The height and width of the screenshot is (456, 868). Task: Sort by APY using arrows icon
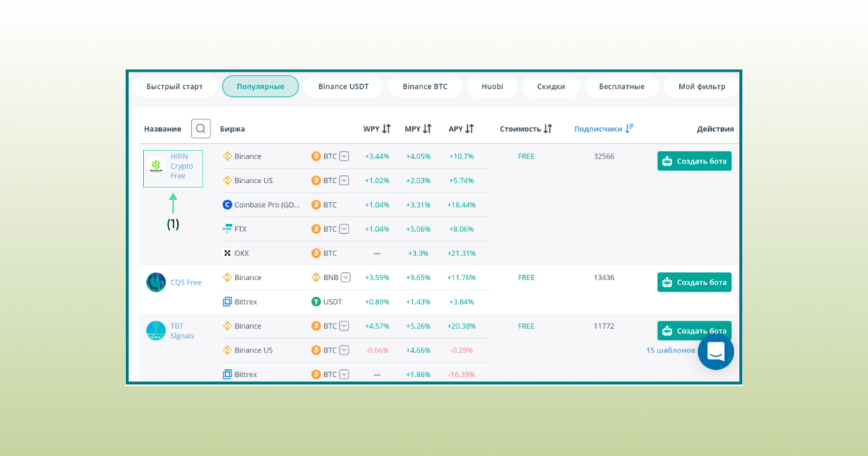(469, 129)
